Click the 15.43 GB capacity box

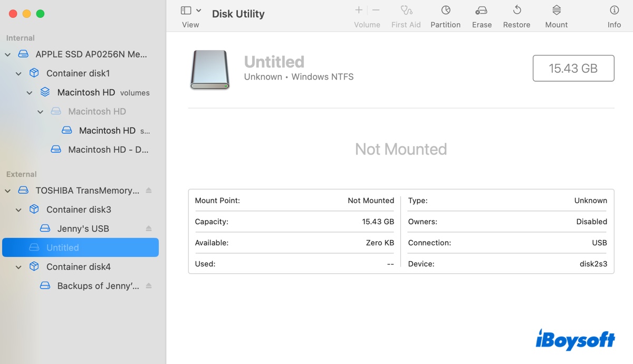573,68
